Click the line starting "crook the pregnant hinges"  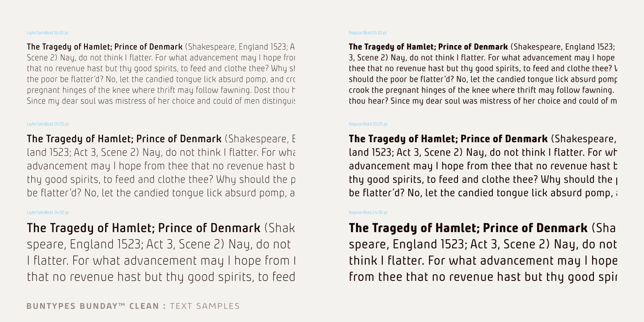point(482,90)
